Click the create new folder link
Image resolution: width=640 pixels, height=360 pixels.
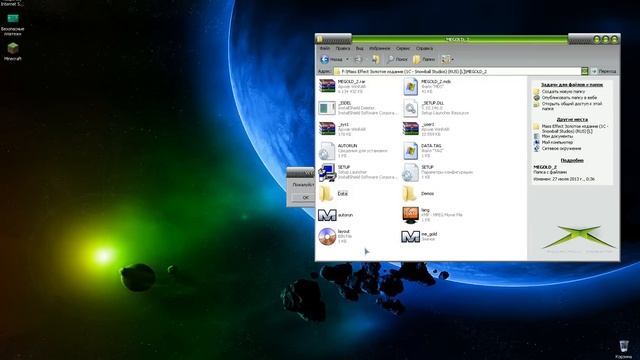click(x=563, y=91)
